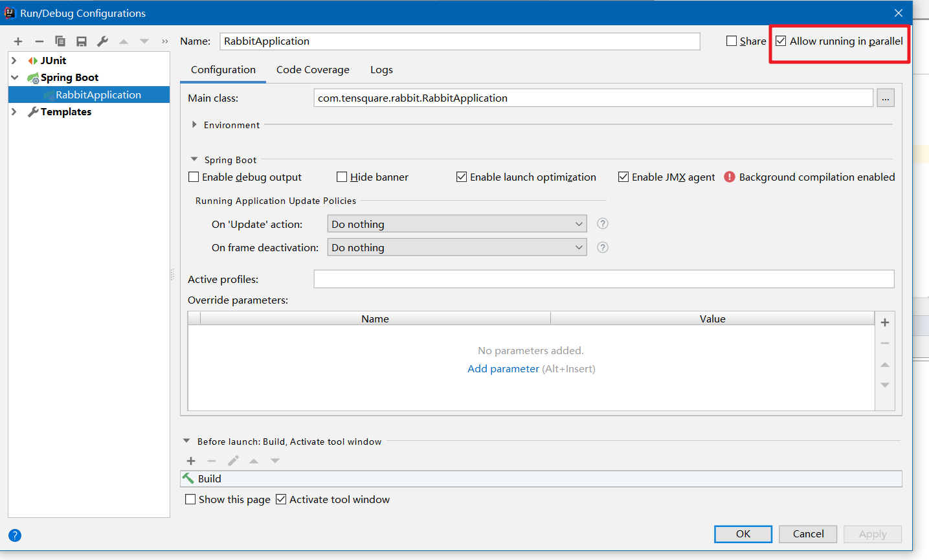Open the On frame deactivation dropdown

[457, 247]
